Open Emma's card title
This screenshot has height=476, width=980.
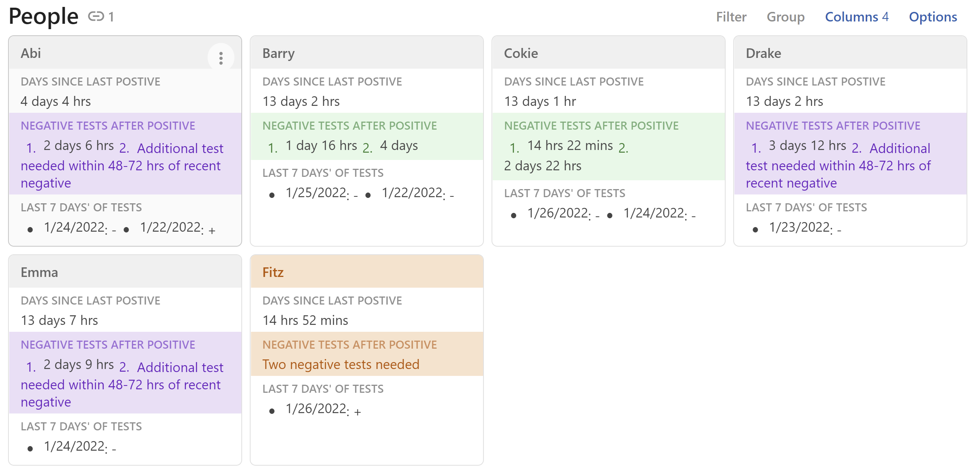(39, 272)
